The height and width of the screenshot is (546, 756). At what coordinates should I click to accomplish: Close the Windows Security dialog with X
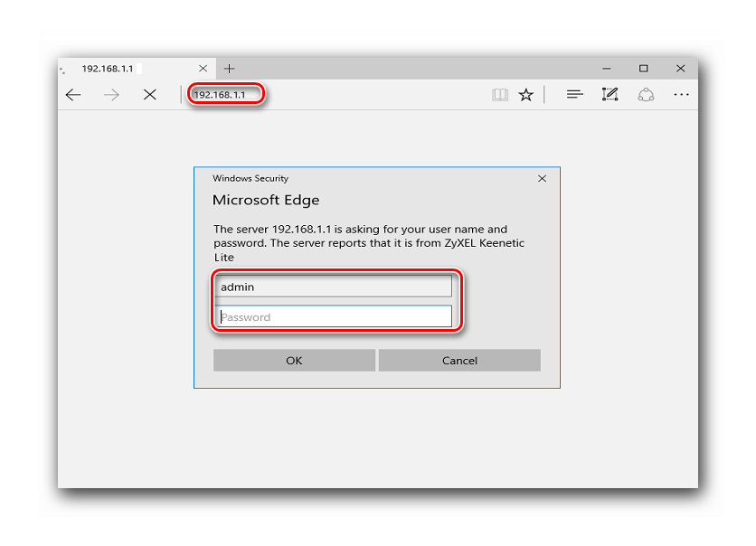pyautogui.click(x=542, y=179)
